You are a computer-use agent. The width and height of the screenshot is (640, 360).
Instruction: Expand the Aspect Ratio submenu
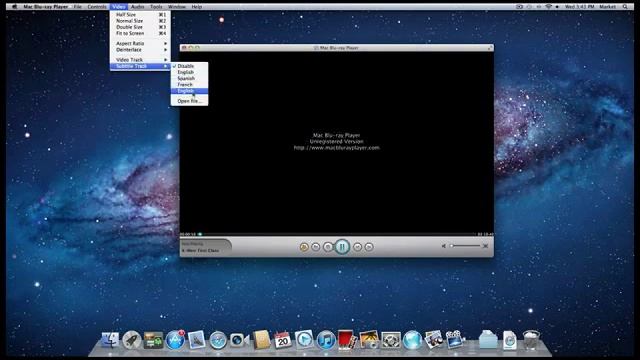pyautogui.click(x=140, y=43)
